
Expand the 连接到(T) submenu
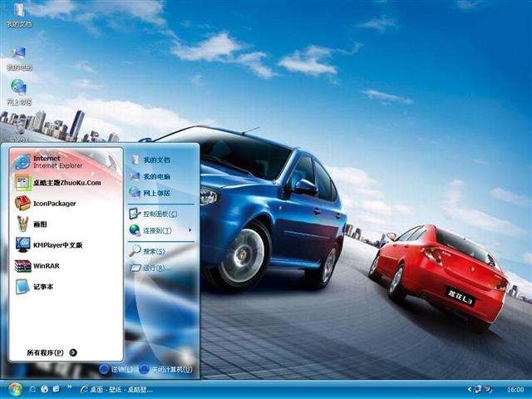tap(161, 230)
